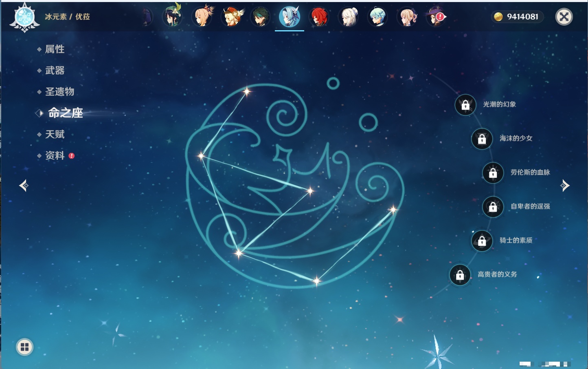Select Ningguang's white-haired avatar
Image resolution: width=588 pixels, height=369 pixels.
tap(349, 17)
